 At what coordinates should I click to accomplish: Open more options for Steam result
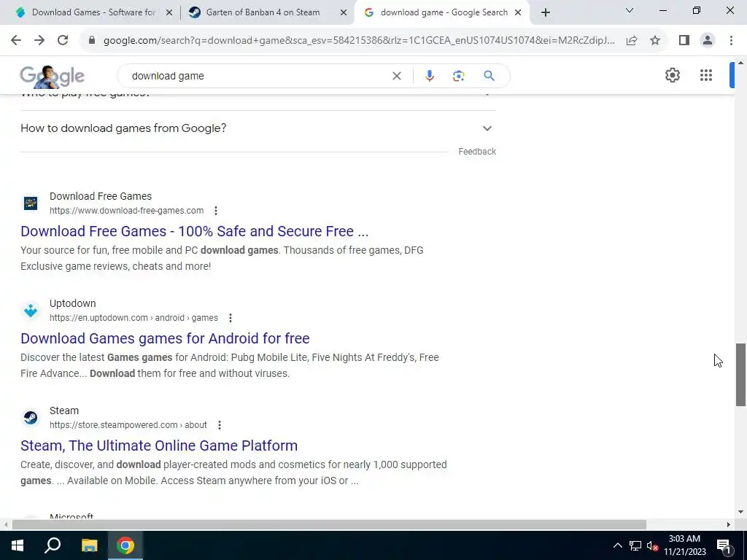[x=219, y=425]
